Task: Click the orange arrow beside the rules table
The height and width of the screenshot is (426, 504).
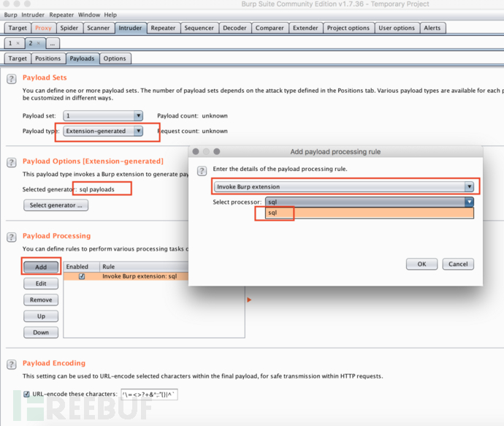Action: (249, 300)
